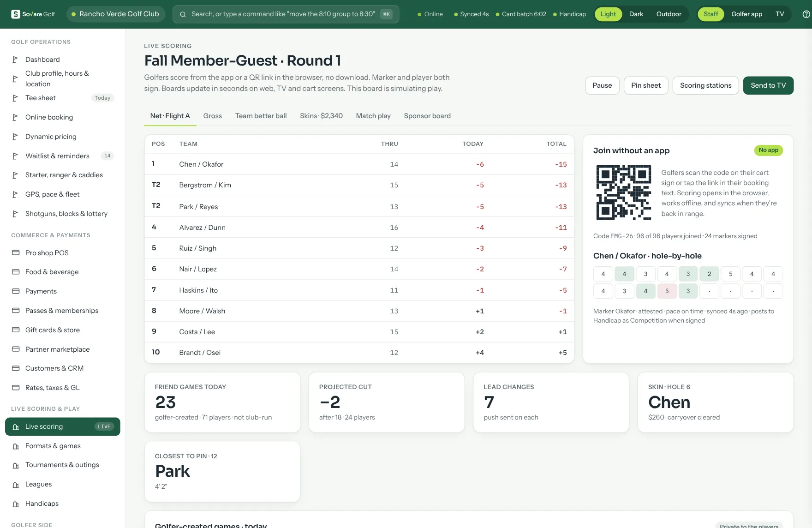The width and height of the screenshot is (812, 528).
Task: Click the GPS, pace & fleet icon
Action: pyautogui.click(x=15, y=194)
